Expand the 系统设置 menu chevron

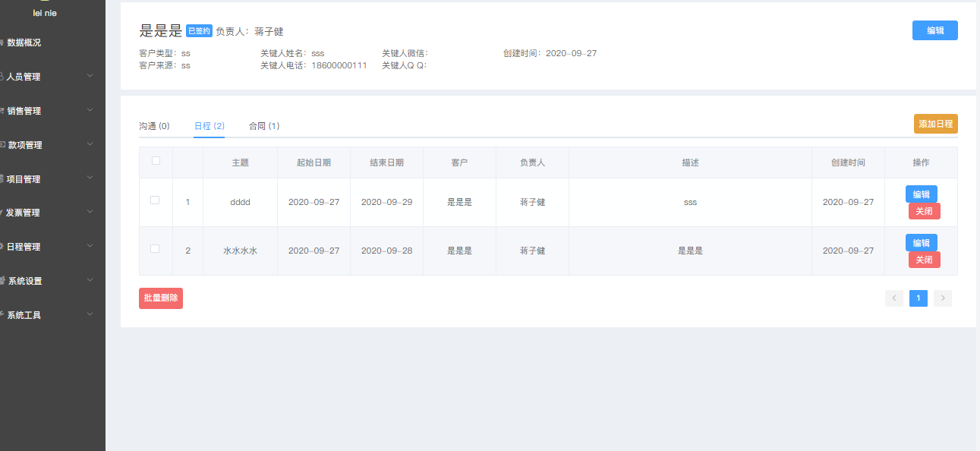tap(90, 280)
